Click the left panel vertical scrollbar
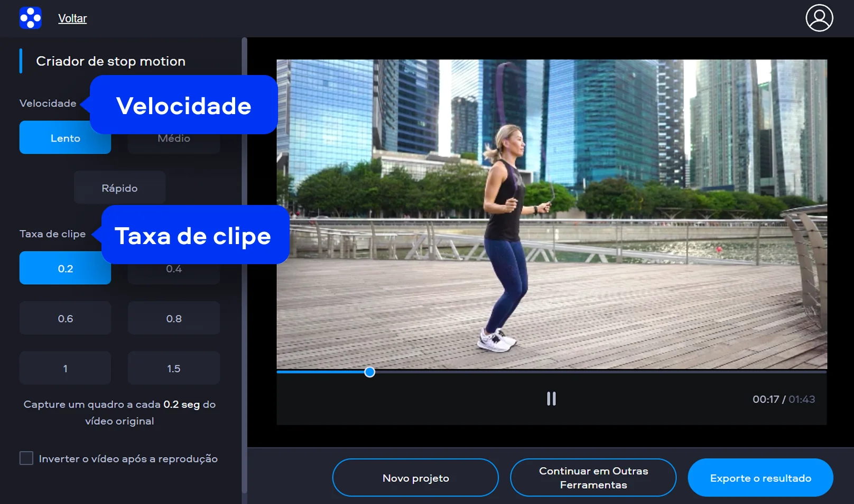The width and height of the screenshot is (854, 504). pyautogui.click(x=244, y=264)
